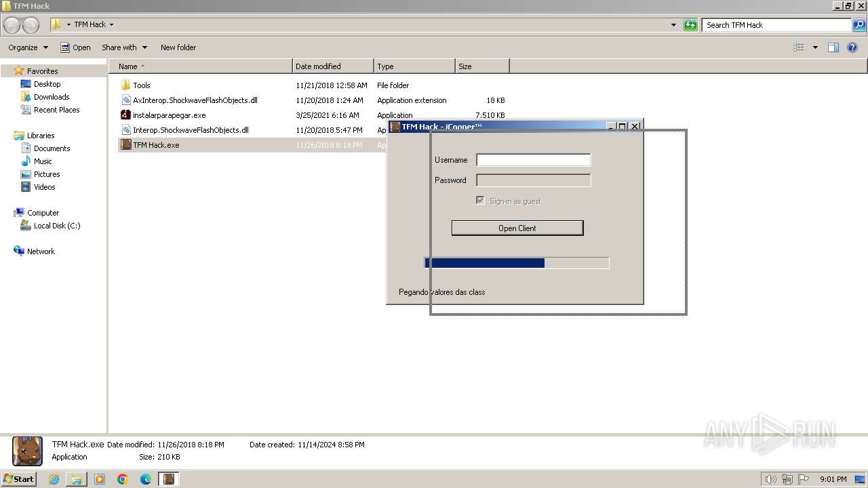This screenshot has height=488, width=868.
Task: Select the Interop.ShockwaveFlashObjects.dll icon
Action: [x=125, y=130]
